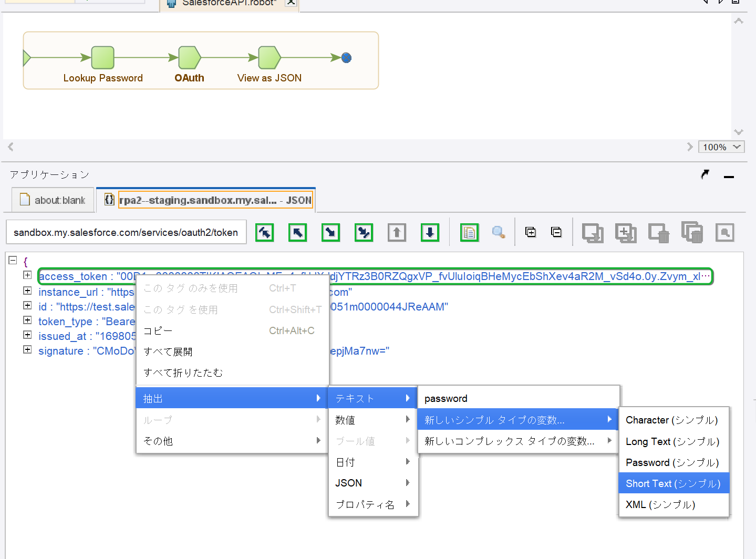756x559 pixels.
Task: Open the 抽出 submenu
Action: (232, 398)
